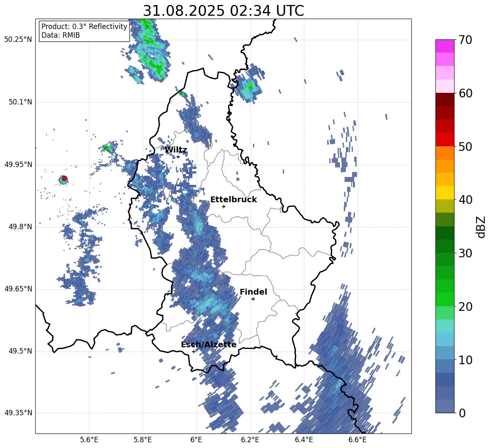Click the 30 tick on colorbar
This screenshot has width=491, height=448.
(x=465, y=253)
